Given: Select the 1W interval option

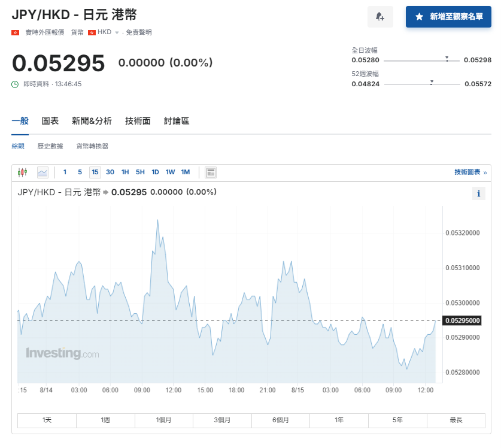Looking at the screenshot, I should [x=170, y=172].
